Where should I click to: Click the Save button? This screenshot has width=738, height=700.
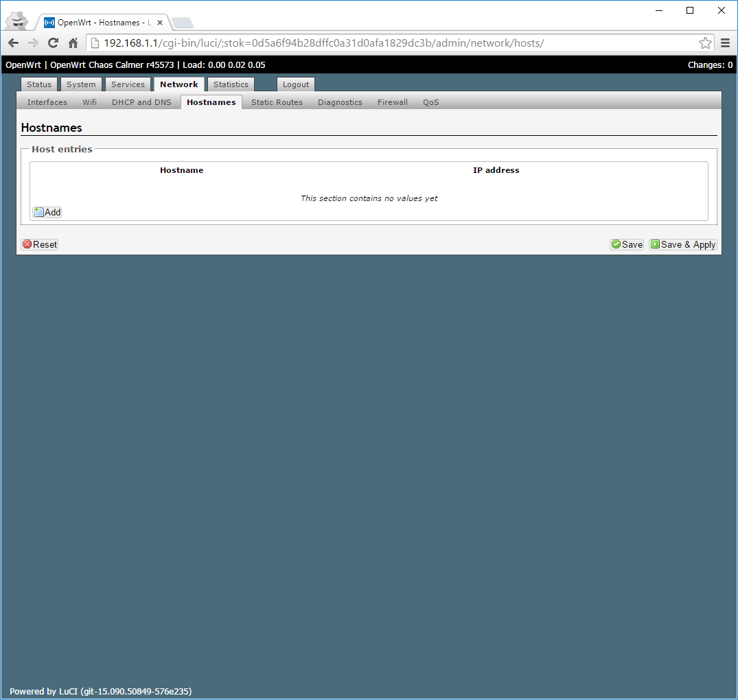[627, 244]
